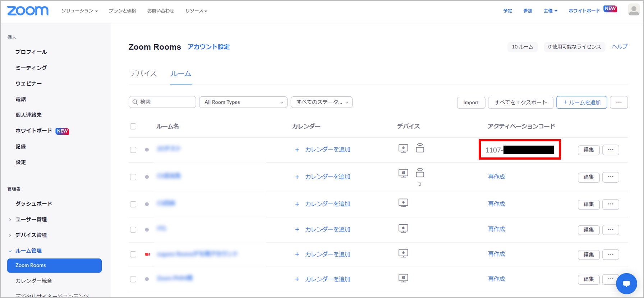Open カレンダー統合 in sidebar

pyautogui.click(x=34, y=281)
